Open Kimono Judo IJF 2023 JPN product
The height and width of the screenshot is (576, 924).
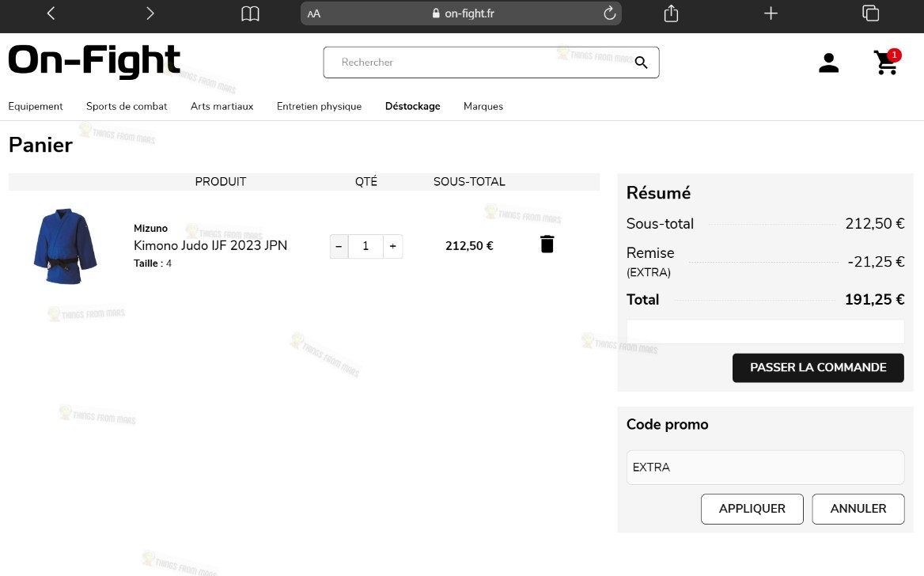210,245
